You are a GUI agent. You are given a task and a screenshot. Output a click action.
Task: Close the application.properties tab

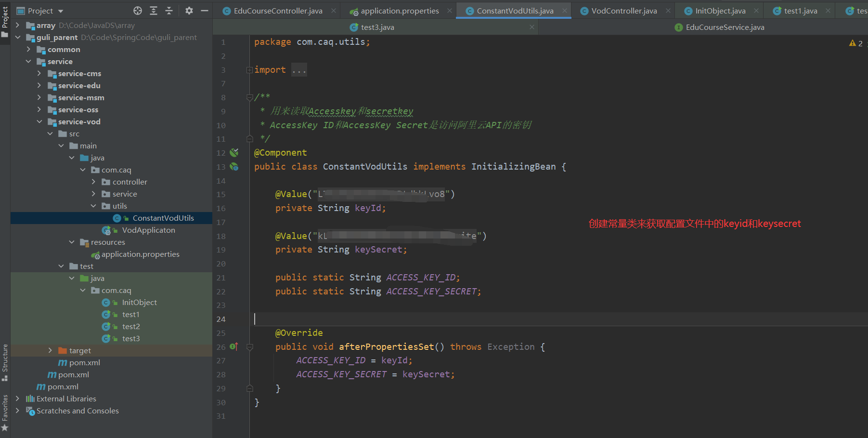click(x=449, y=11)
